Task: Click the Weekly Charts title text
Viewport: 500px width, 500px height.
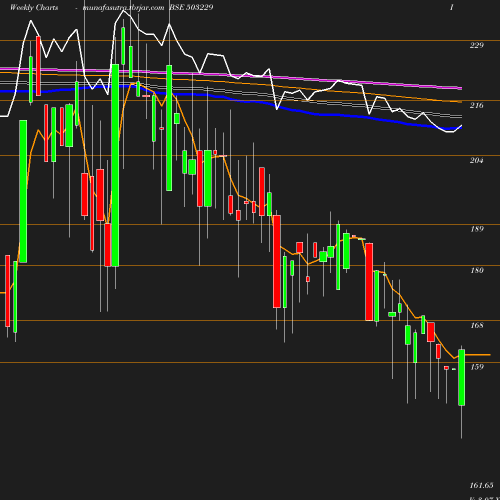Action: click(34, 8)
